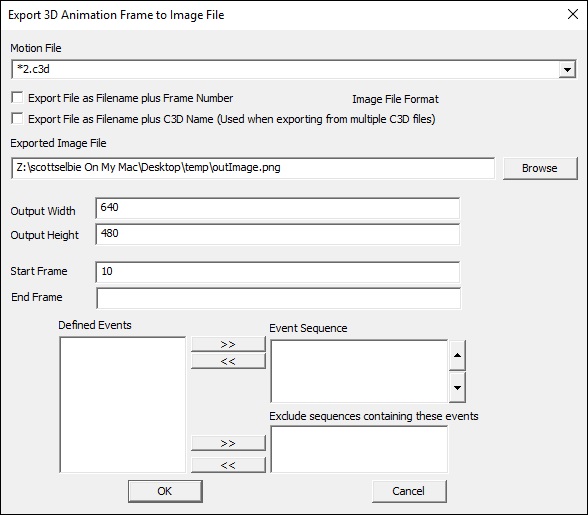Click the Defined Events list box
Image resolution: width=588 pixels, height=515 pixels.
[x=123, y=404]
